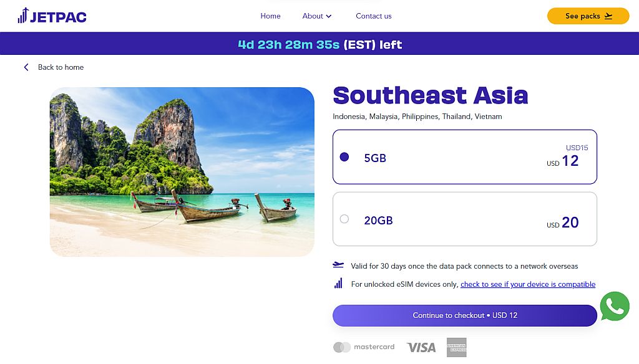The height and width of the screenshot is (364, 639).
Task: Expand the About navigation chevron
Action: 327,16
